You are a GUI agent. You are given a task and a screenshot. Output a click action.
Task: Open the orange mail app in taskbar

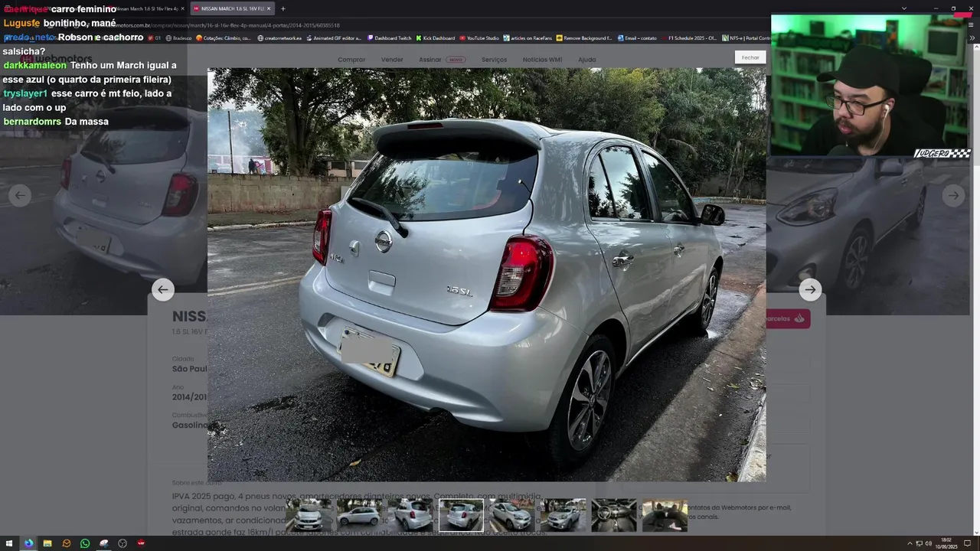point(67,543)
